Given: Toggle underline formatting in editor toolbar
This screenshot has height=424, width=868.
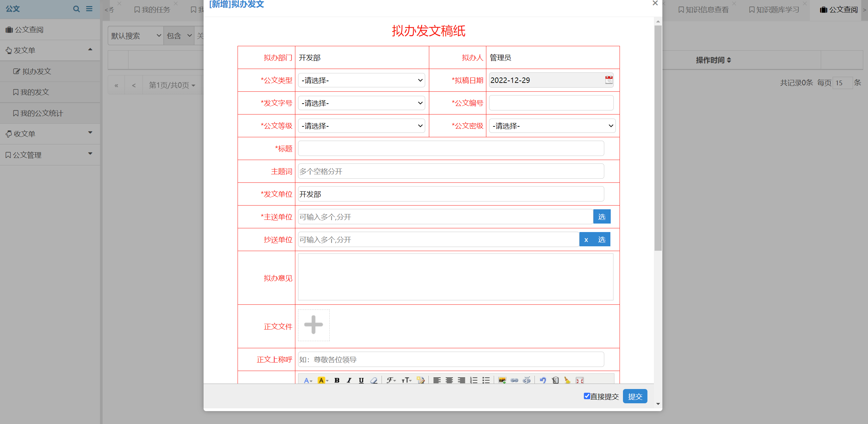Looking at the screenshot, I should click(361, 380).
